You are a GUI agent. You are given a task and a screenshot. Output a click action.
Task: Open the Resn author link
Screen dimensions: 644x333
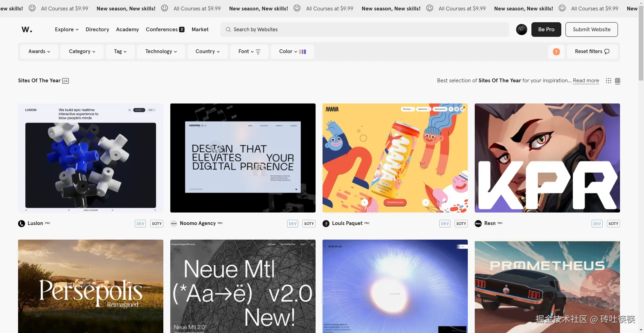click(490, 223)
